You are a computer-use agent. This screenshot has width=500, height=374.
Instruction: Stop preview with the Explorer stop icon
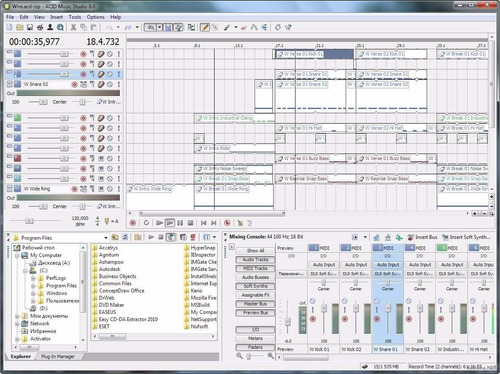pos(161,237)
